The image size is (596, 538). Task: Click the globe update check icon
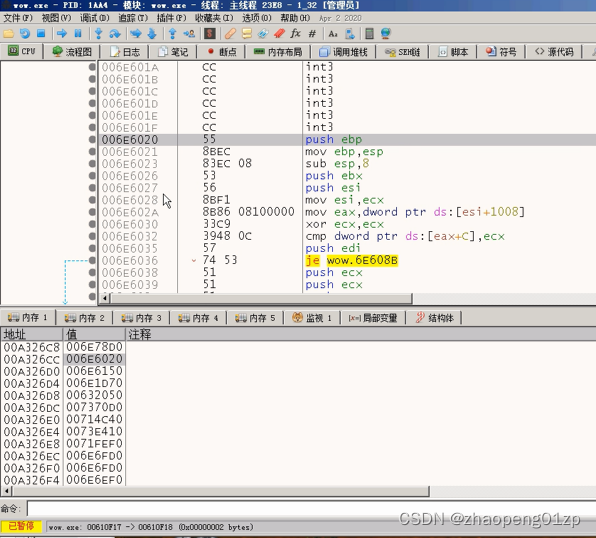385,33
